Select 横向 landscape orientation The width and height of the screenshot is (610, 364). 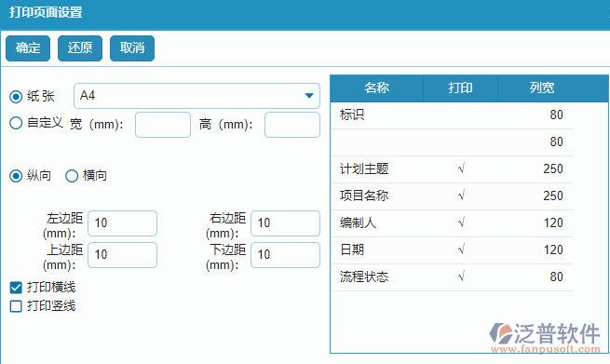pos(72,176)
